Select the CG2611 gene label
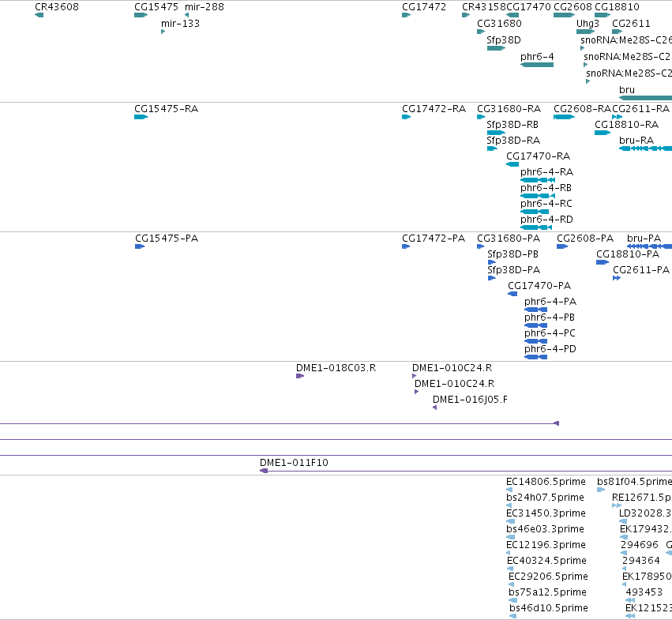This screenshot has height=620, width=672. (x=631, y=24)
